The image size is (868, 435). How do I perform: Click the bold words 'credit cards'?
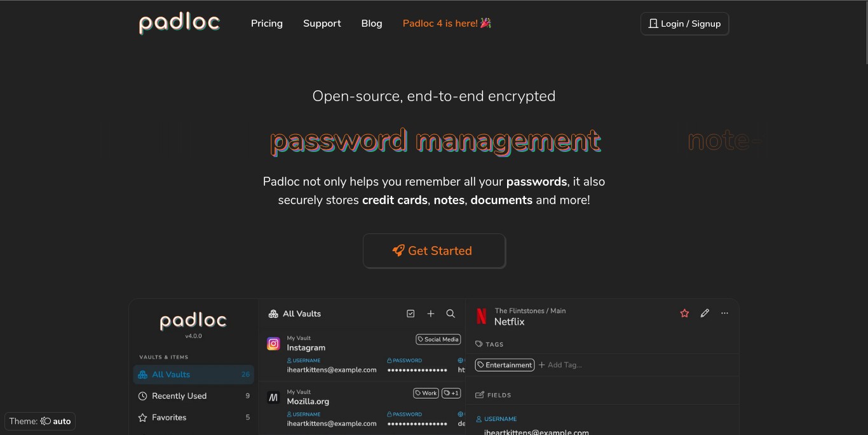click(x=395, y=200)
